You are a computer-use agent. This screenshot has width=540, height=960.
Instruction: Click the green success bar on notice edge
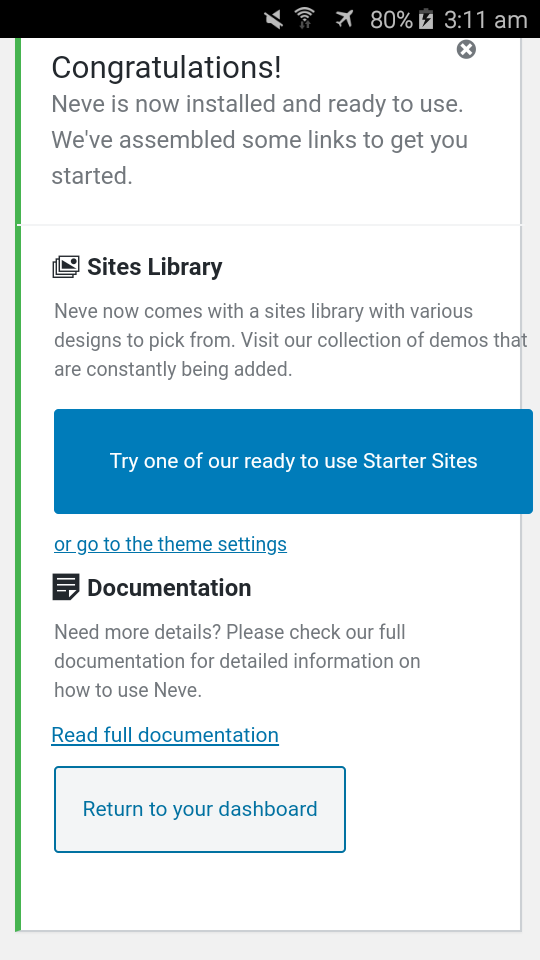[18, 484]
